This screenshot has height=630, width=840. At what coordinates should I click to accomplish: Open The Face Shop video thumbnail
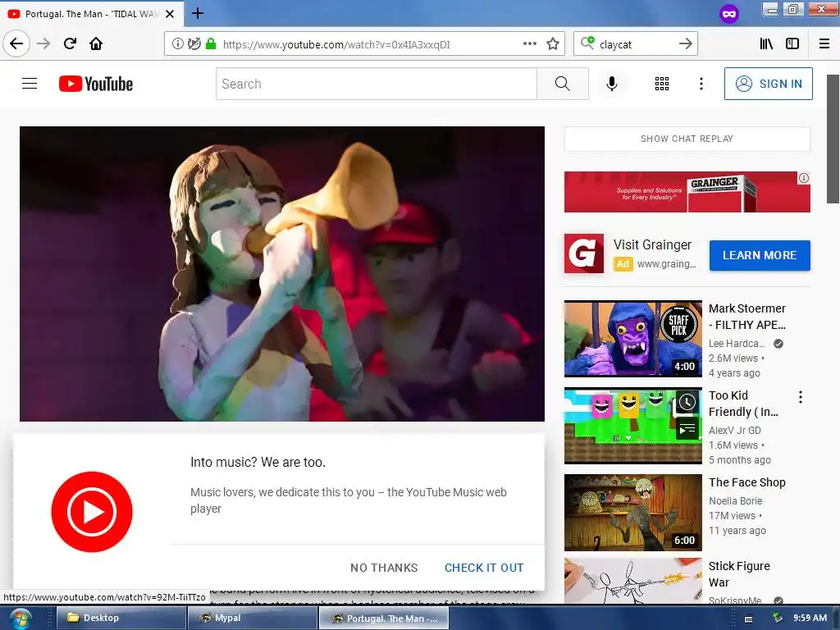(633, 512)
